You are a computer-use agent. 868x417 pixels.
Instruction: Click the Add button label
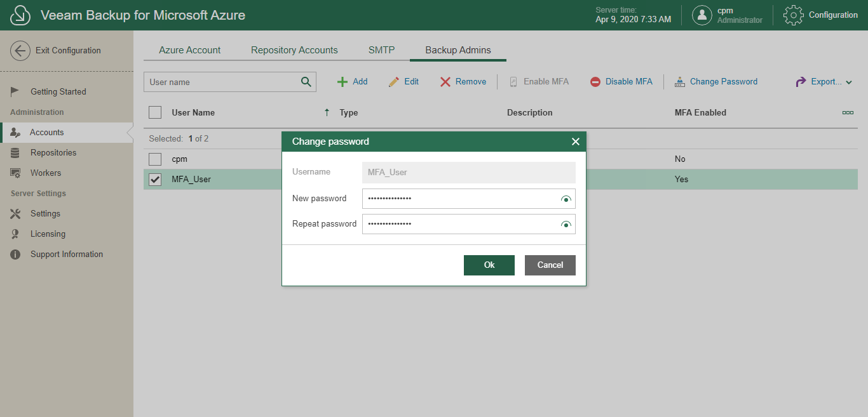(x=360, y=82)
